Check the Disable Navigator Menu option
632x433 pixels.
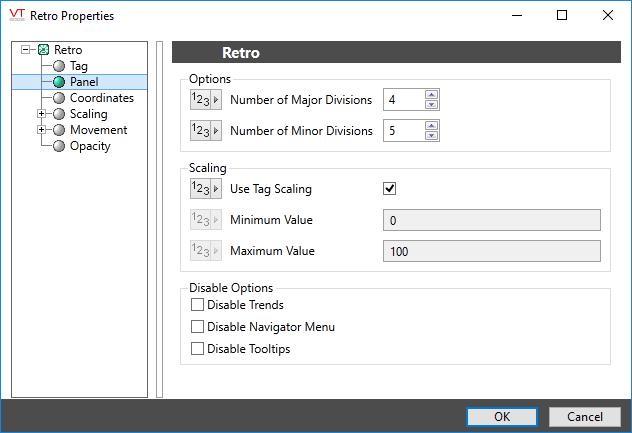(x=197, y=327)
